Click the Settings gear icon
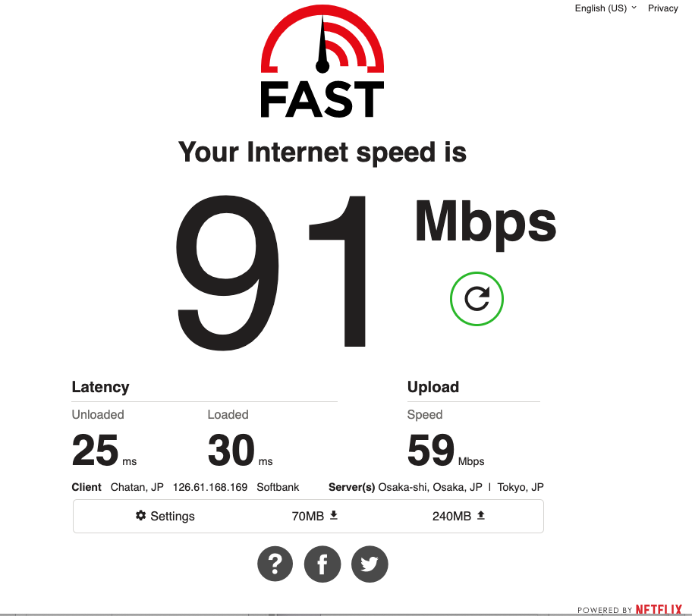Screen dimensions: 692x616 tap(141, 515)
